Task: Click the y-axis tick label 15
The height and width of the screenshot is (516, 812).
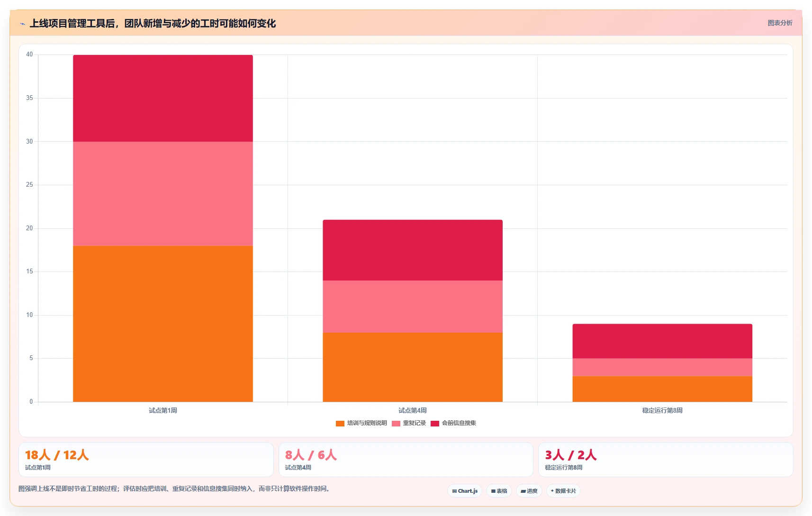Action: tap(29, 272)
